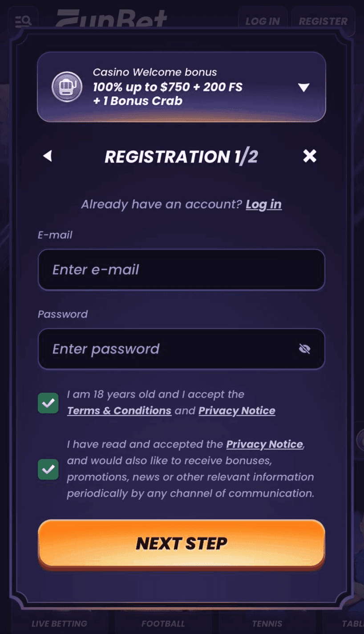The height and width of the screenshot is (634, 364).
Task: Close the registration dialog with the X
Action: click(x=309, y=156)
